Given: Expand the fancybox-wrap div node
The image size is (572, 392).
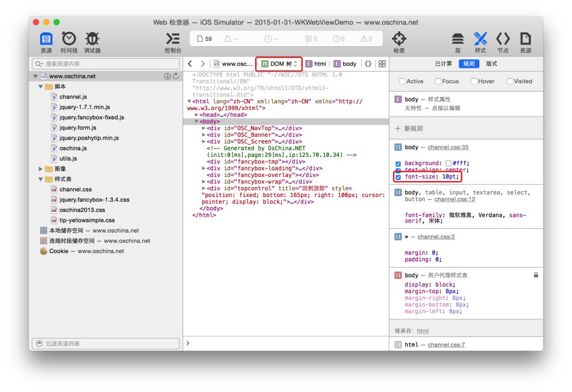Looking at the screenshot, I should [203, 181].
